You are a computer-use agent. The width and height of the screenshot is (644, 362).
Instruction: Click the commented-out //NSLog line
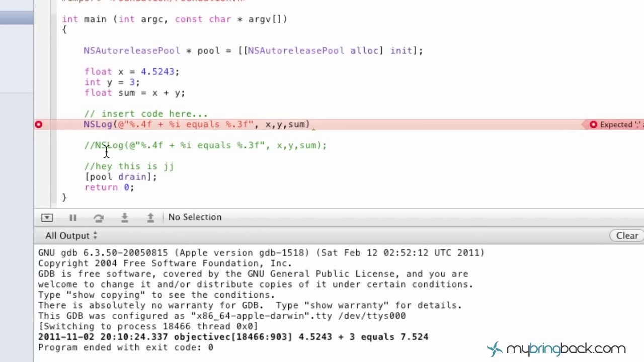tap(205, 145)
